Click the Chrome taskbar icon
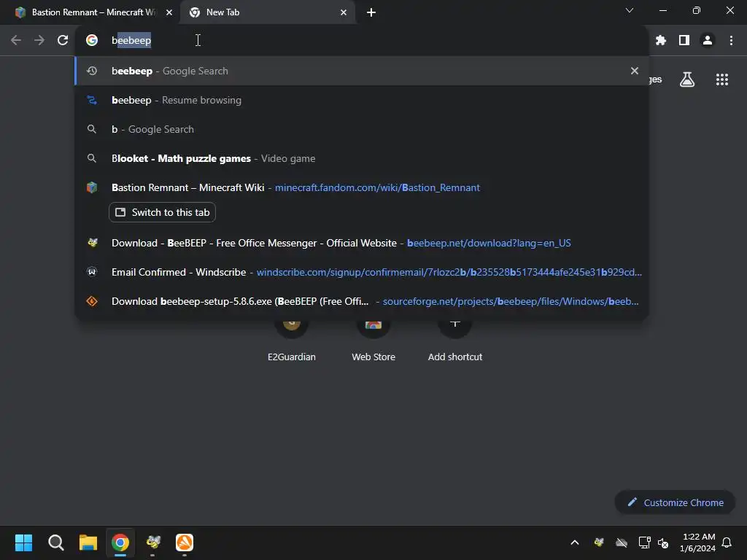 coord(120,542)
